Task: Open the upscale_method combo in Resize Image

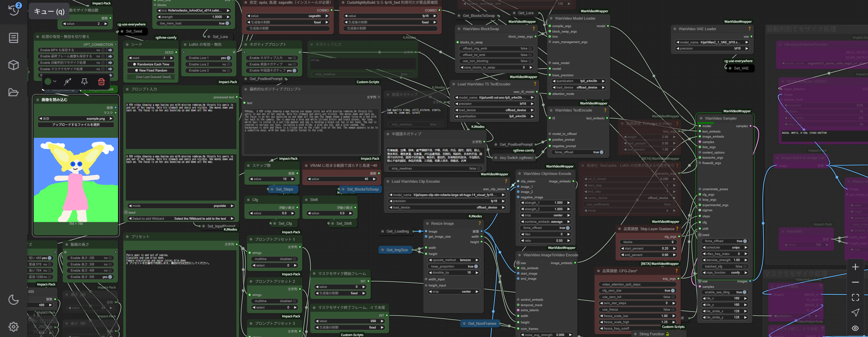Action: (x=454, y=260)
